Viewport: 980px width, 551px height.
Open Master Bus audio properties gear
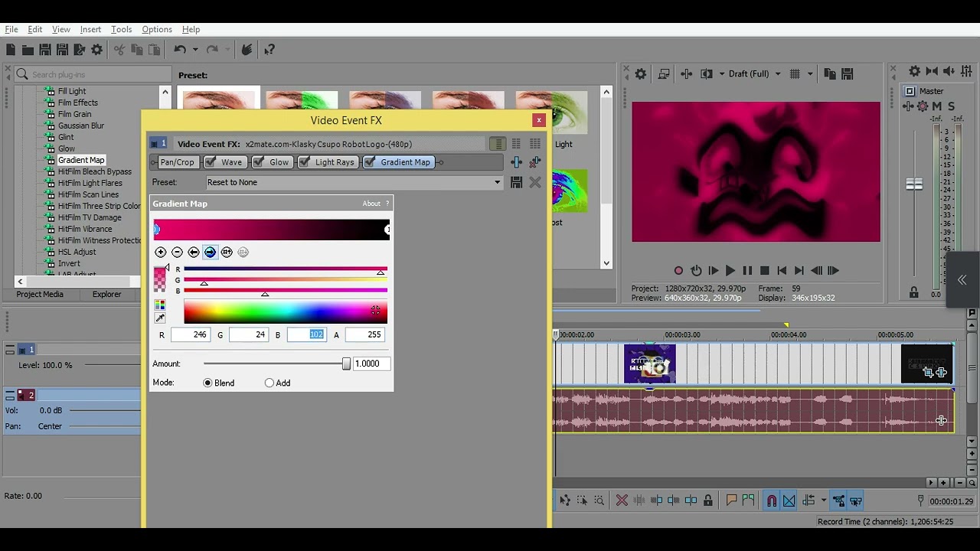click(914, 71)
